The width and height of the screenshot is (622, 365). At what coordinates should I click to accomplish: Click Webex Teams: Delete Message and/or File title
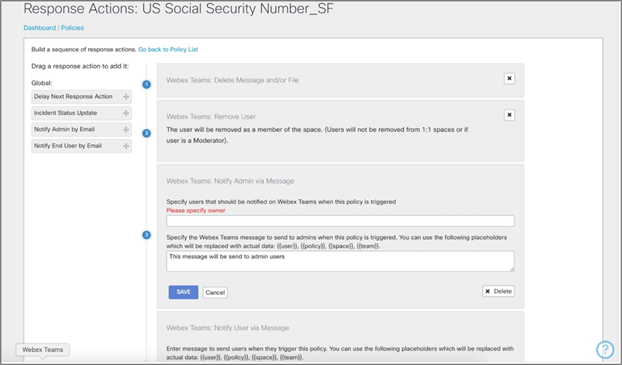tap(232, 80)
